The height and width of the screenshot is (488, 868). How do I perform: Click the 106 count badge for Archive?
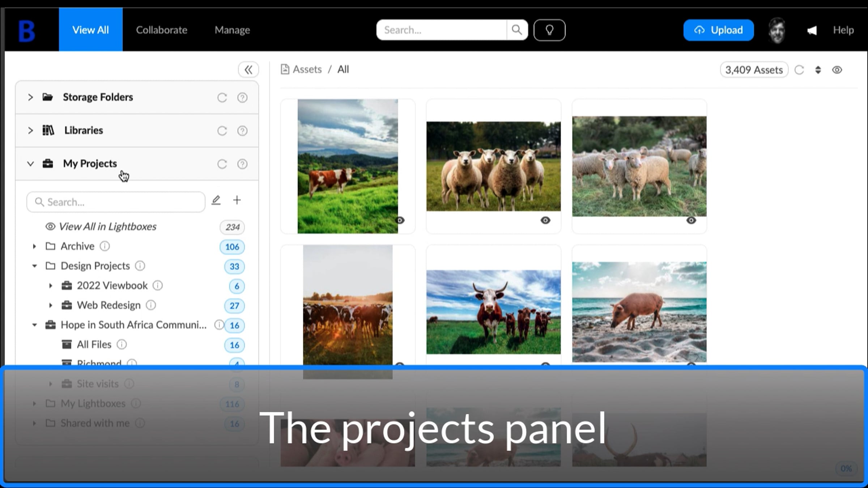coord(232,247)
